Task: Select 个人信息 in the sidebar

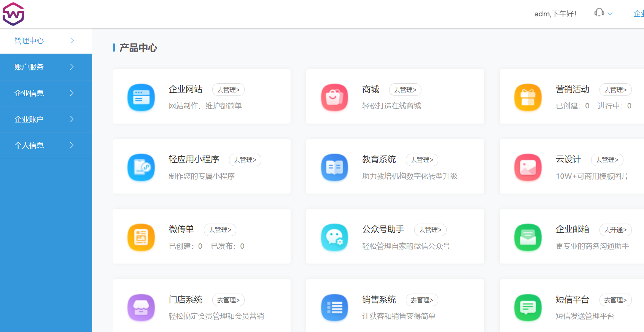Action: [x=46, y=145]
